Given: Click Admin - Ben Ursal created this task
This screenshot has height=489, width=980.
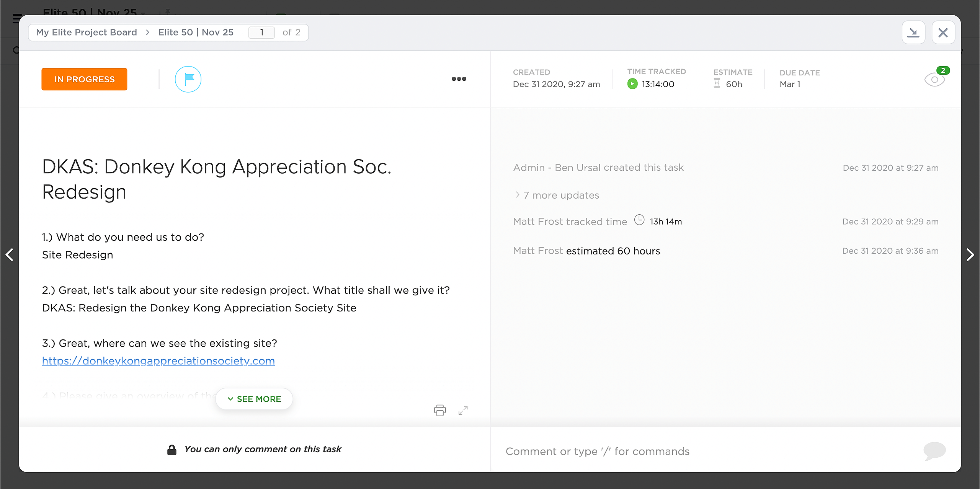Looking at the screenshot, I should pos(598,168).
